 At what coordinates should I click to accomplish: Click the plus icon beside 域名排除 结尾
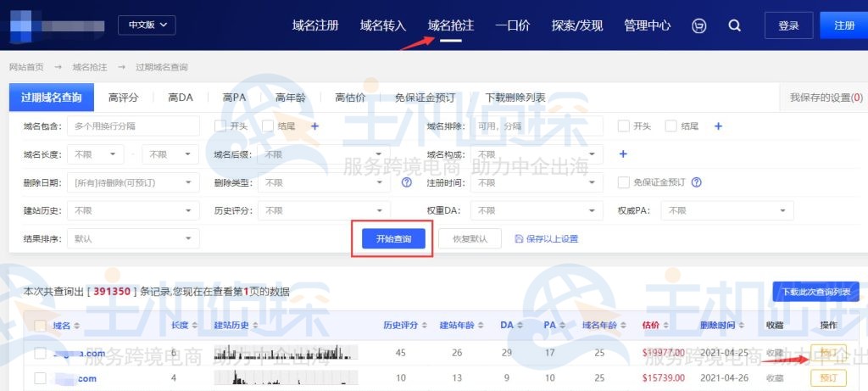(718, 126)
